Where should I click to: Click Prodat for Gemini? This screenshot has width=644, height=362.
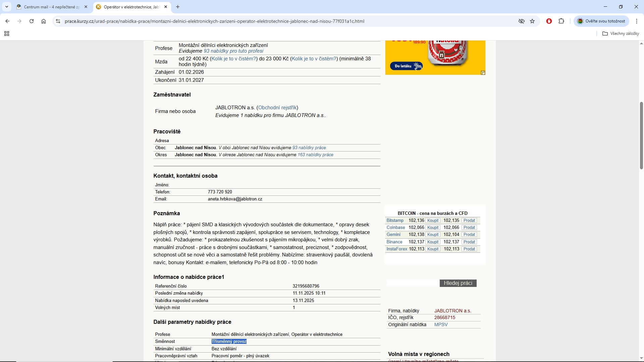[x=469, y=235]
